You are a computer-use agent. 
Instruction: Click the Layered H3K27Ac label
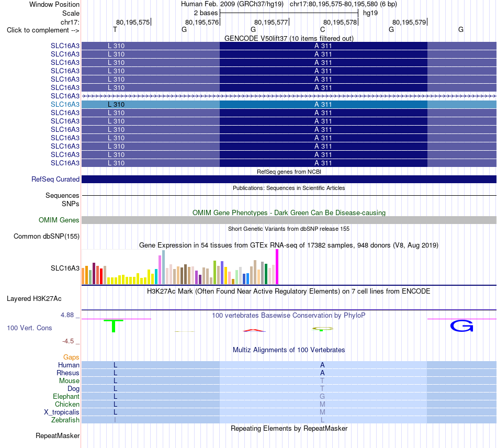pyautogui.click(x=34, y=299)
